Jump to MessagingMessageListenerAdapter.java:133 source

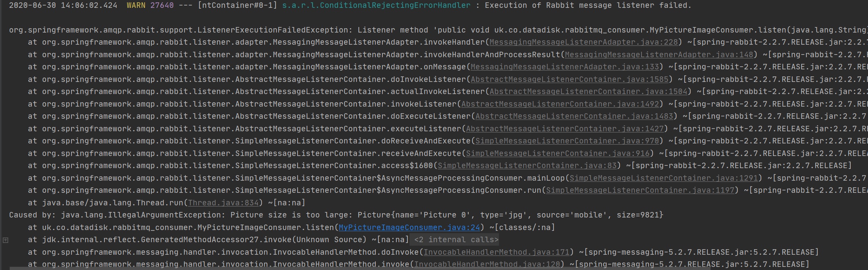[x=565, y=67]
